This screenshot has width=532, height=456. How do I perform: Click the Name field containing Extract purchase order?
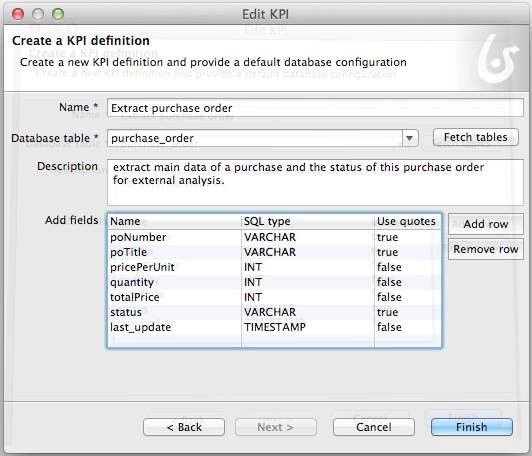coord(315,108)
